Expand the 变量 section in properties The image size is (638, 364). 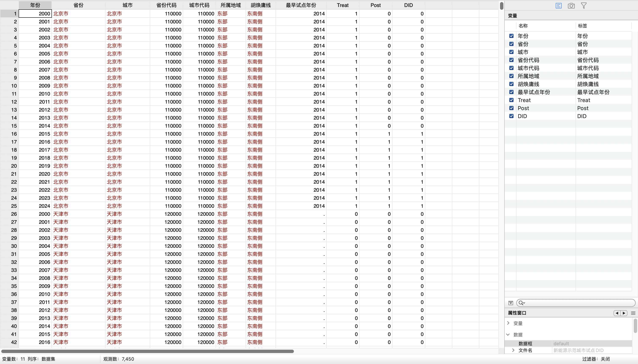[x=508, y=323]
